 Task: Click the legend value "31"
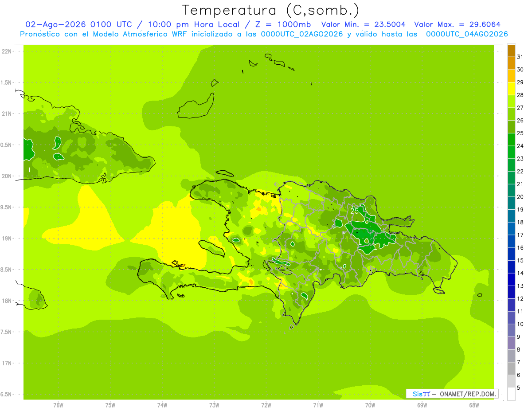click(520, 57)
